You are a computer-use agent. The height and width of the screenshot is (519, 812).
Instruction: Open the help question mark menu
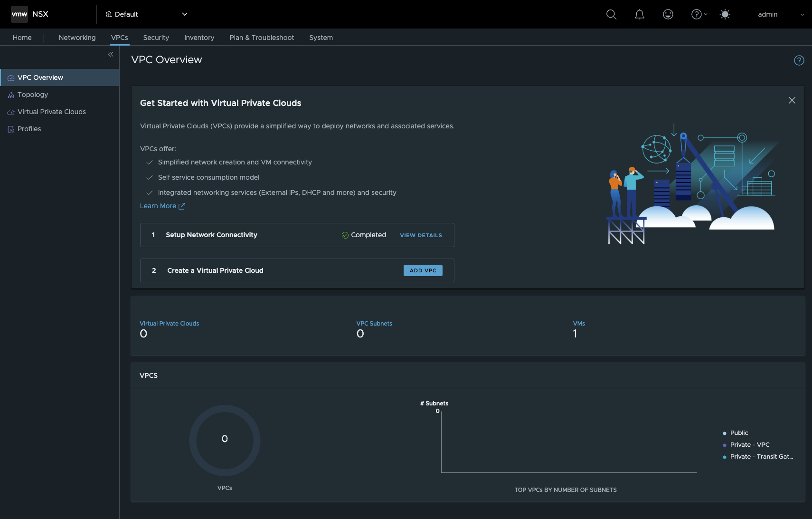point(699,15)
